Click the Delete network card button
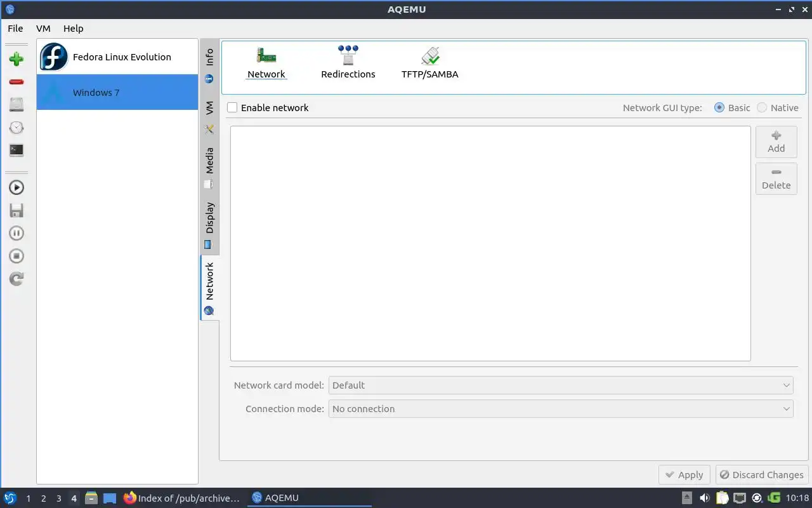The image size is (812, 508). click(776, 178)
